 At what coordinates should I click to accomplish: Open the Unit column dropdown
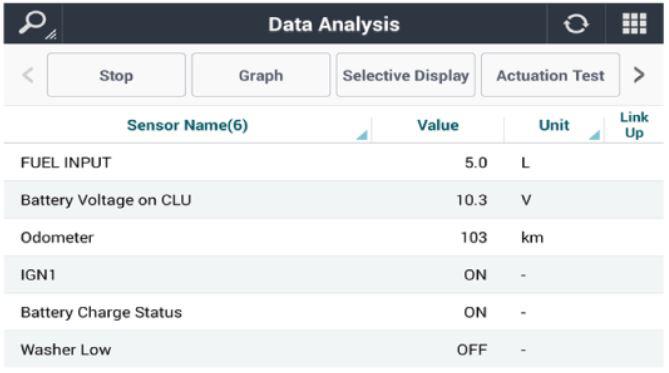[x=594, y=135]
